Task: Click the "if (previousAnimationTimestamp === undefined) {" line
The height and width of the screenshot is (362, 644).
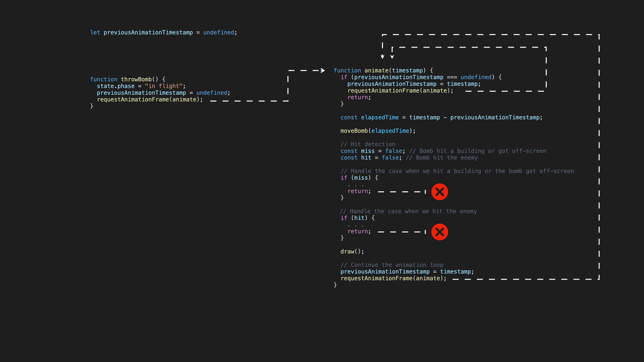Action: 421,77
